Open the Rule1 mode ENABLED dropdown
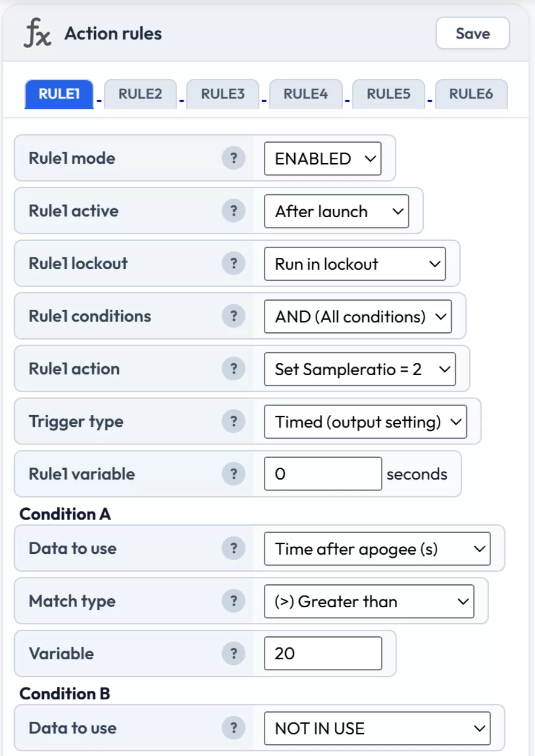 tap(323, 159)
